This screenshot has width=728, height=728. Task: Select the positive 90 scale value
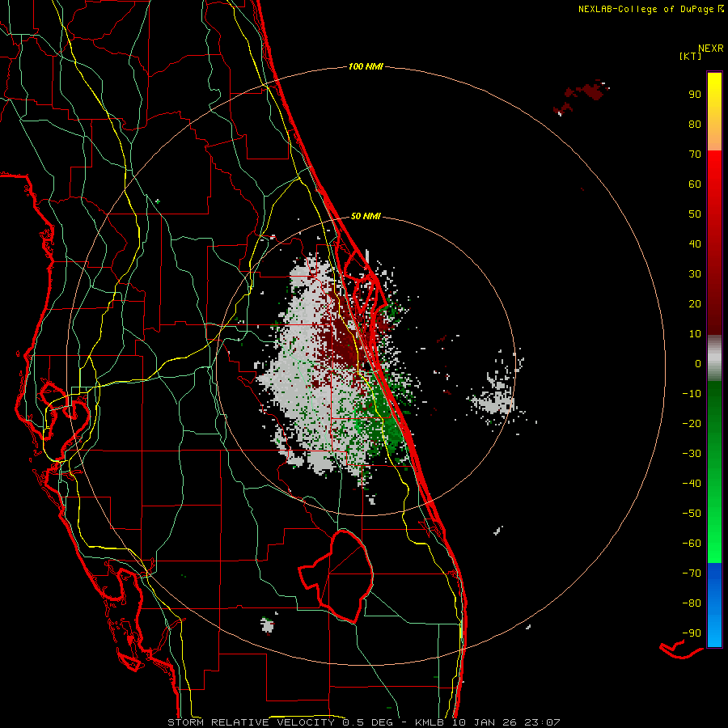pyautogui.click(x=695, y=95)
